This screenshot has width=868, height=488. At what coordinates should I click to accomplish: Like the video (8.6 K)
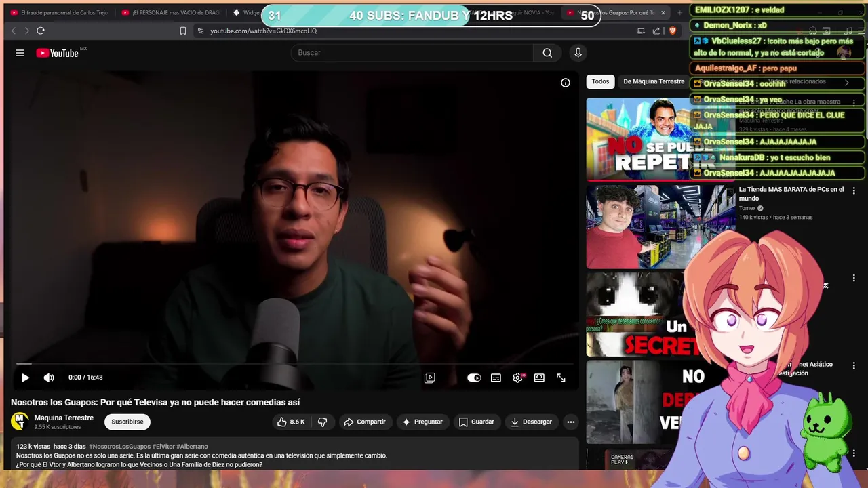(x=291, y=422)
